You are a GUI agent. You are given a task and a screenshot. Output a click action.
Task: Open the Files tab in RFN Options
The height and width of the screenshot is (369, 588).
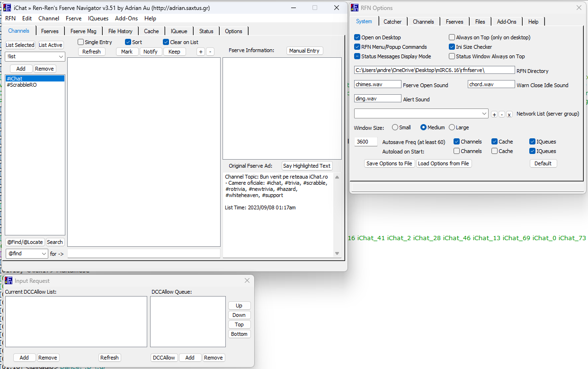(x=480, y=22)
